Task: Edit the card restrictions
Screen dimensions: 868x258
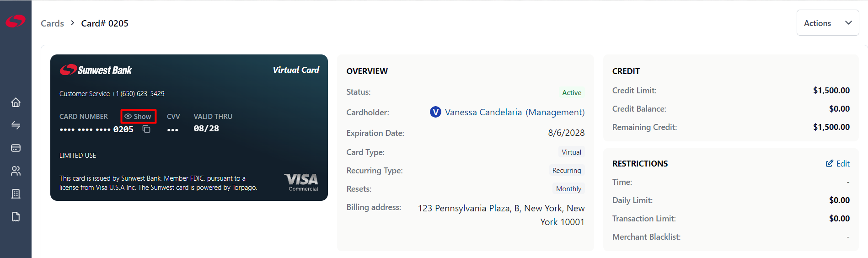Action: (837, 163)
